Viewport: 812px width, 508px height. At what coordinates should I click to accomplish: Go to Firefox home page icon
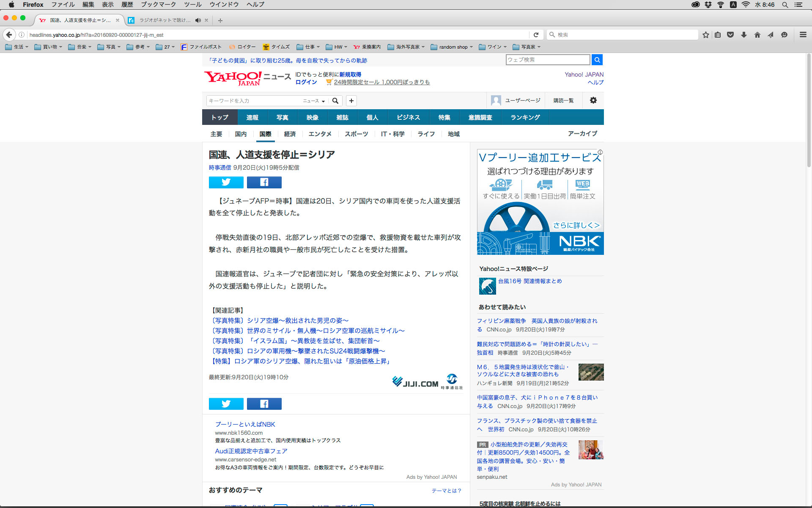point(757,35)
